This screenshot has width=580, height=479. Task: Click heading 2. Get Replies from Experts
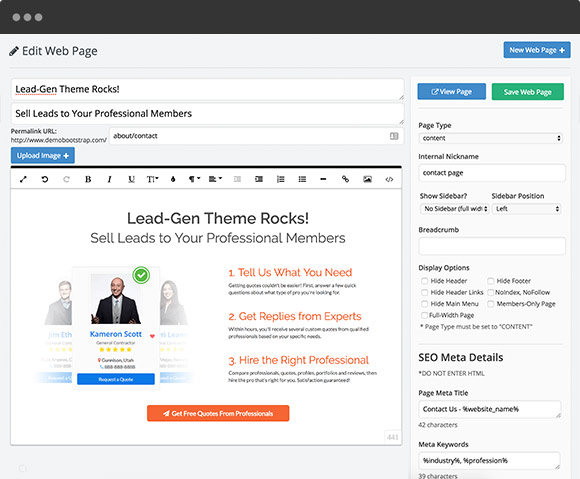(295, 316)
